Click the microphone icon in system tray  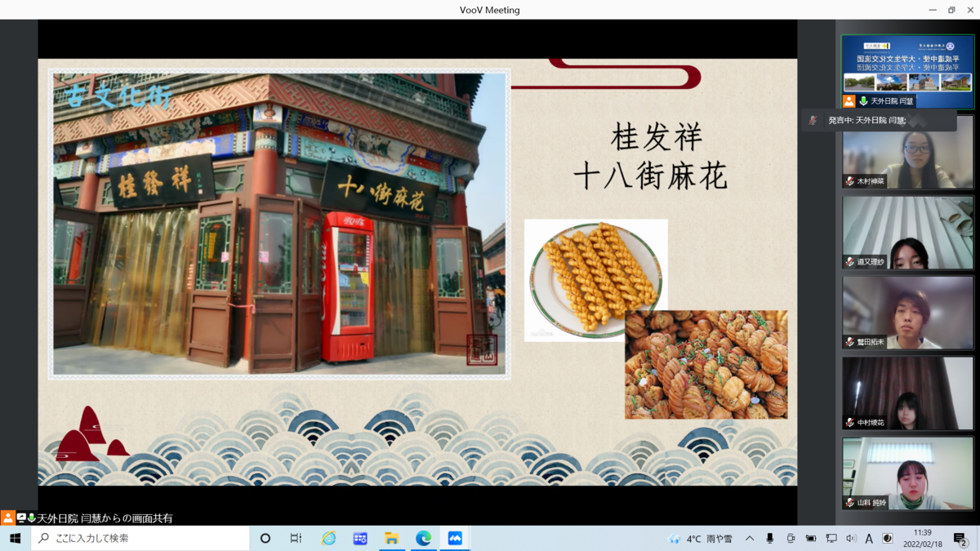point(770,539)
